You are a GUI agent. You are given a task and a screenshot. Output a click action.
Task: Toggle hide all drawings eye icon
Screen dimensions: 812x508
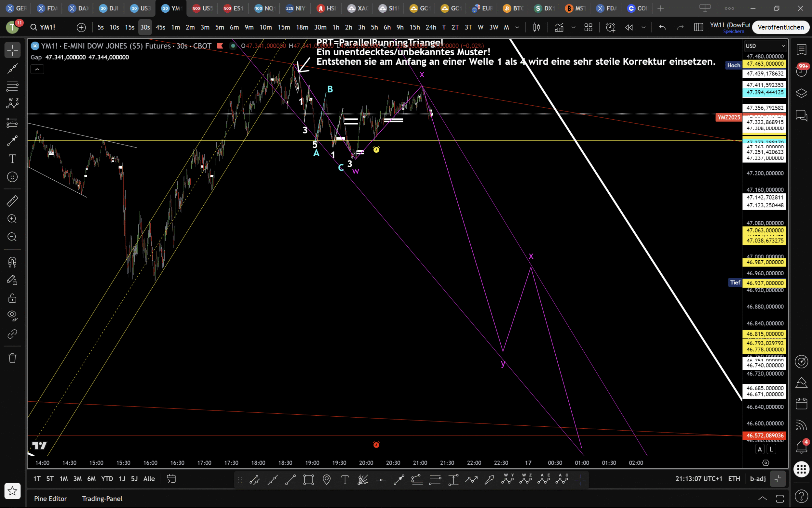click(12, 315)
